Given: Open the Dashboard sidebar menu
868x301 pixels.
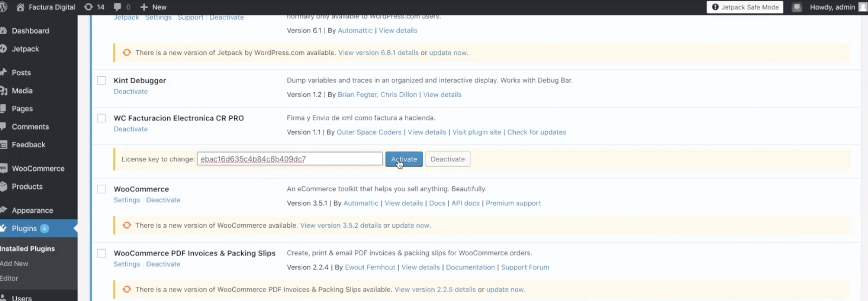Looking at the screenshot, I should tap(31, 31).
